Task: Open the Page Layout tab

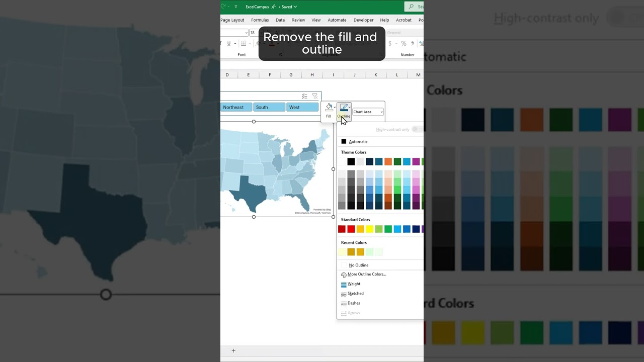Action: click(232, 20)
